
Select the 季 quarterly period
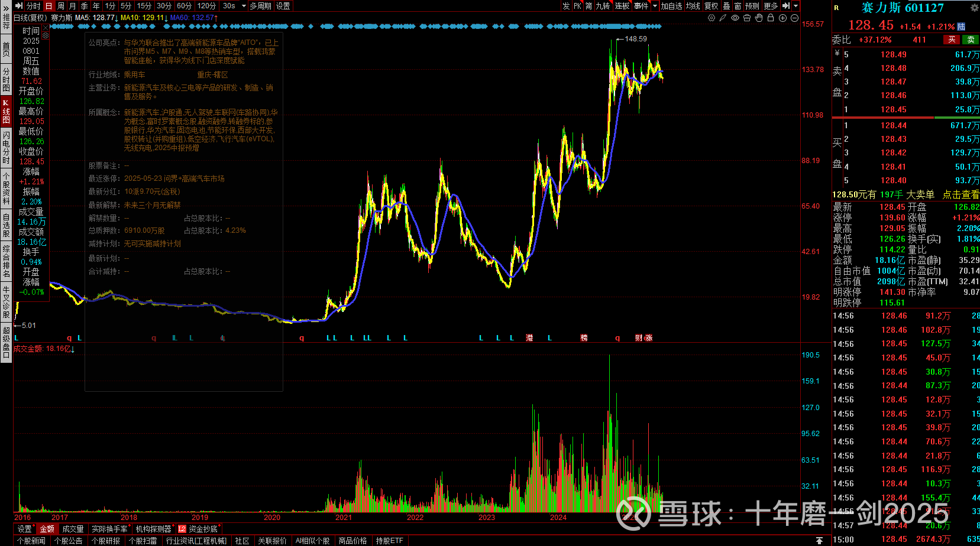(85, 6)
